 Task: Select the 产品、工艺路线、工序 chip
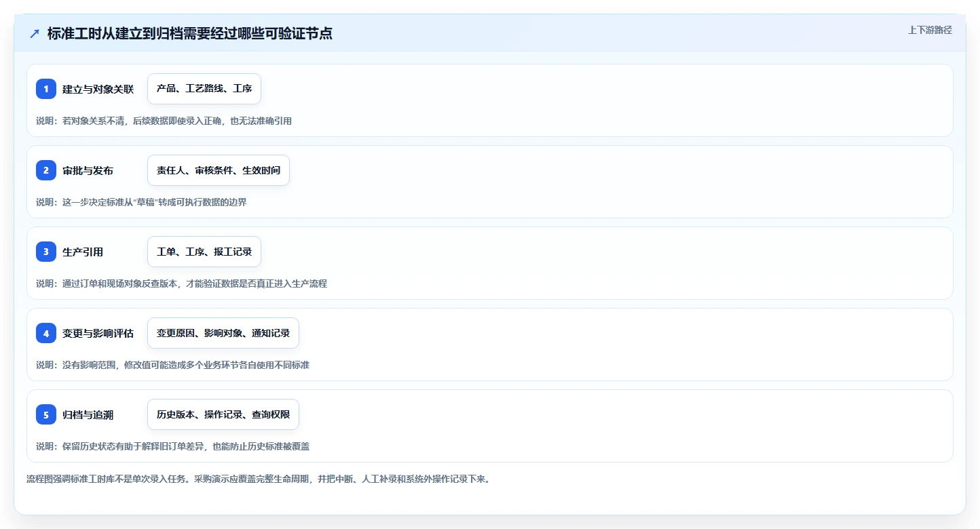[x=204, y=89]
